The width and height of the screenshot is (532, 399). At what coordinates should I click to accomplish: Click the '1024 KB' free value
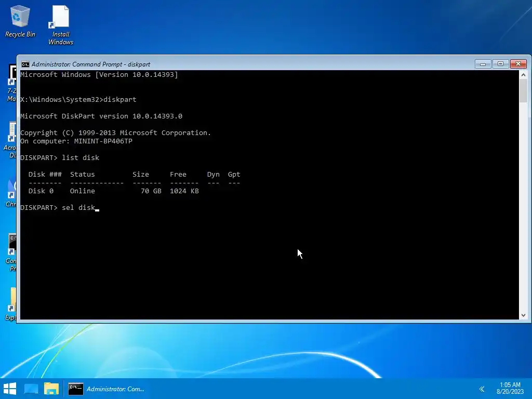tap(184, 191)
